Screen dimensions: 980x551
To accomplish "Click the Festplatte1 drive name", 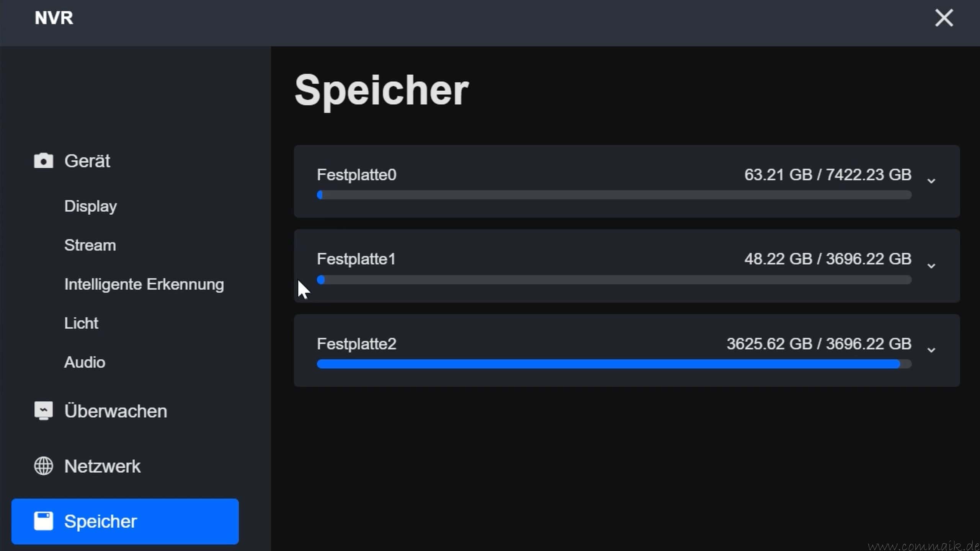I will (356, 259).
